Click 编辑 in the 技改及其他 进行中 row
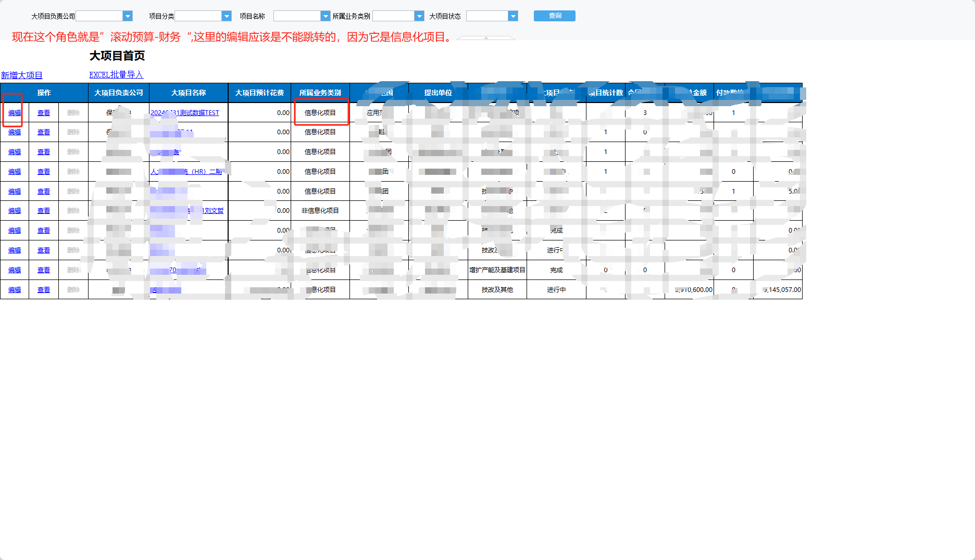 pos(15,290)
